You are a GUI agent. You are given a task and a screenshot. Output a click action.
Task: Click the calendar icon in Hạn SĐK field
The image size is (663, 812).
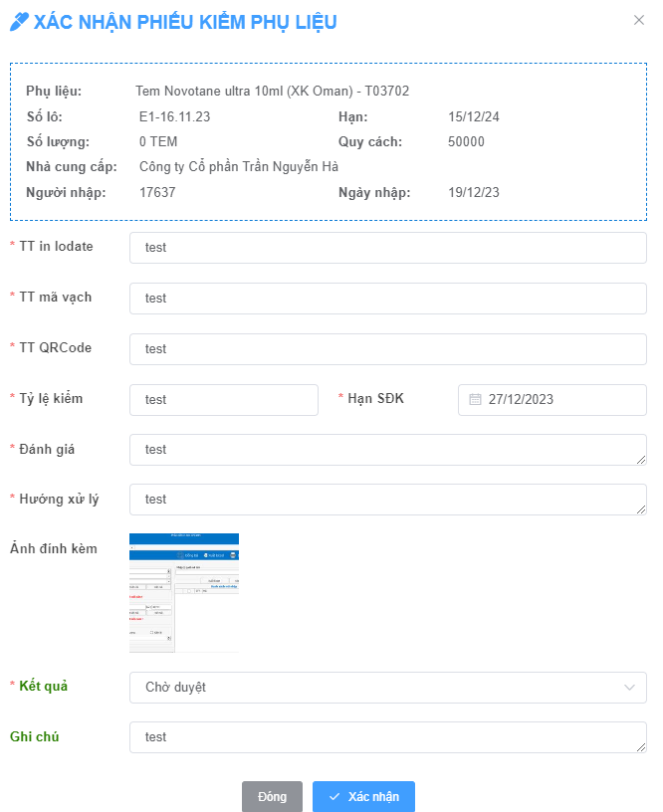click(x=475, y=399)
